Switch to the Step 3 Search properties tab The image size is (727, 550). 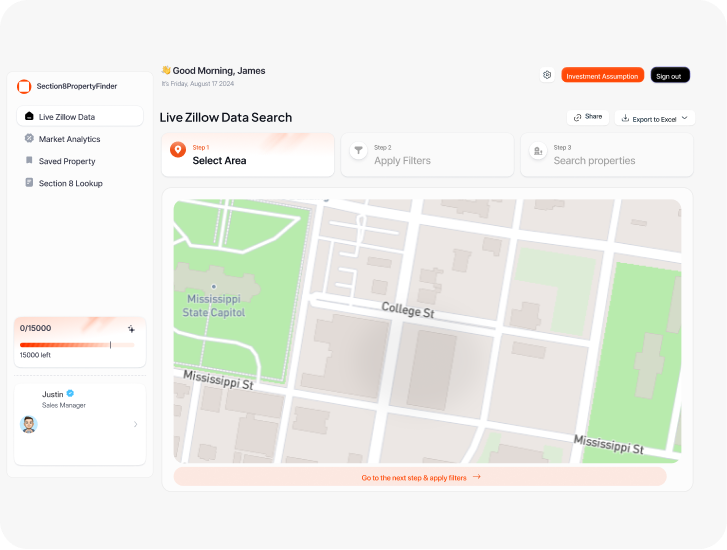point(606,155)
